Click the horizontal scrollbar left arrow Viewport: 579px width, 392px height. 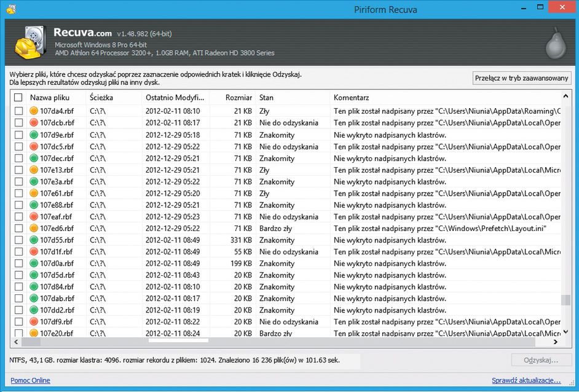(16, 342)
